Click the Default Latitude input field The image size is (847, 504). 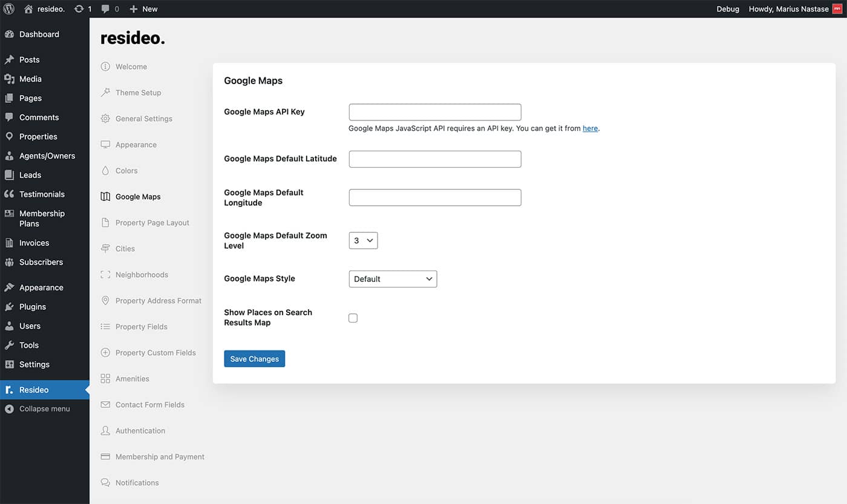point(434,159)
